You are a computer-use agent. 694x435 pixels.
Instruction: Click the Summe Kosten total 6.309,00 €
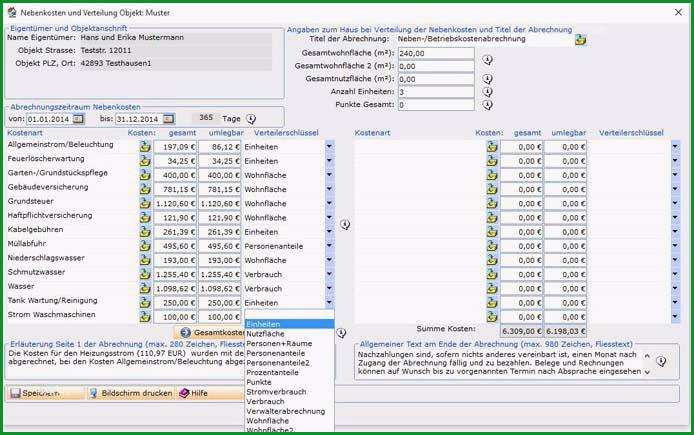click(521, 331)
